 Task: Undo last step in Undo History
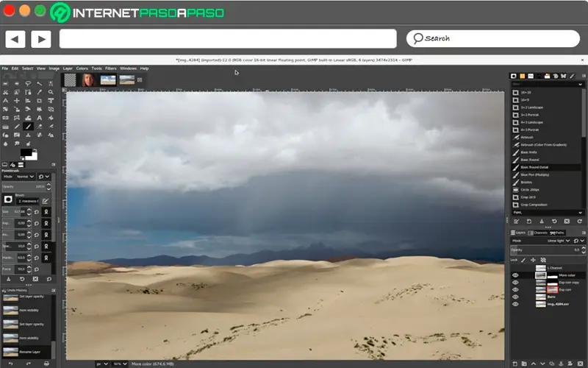pos(10,364)
